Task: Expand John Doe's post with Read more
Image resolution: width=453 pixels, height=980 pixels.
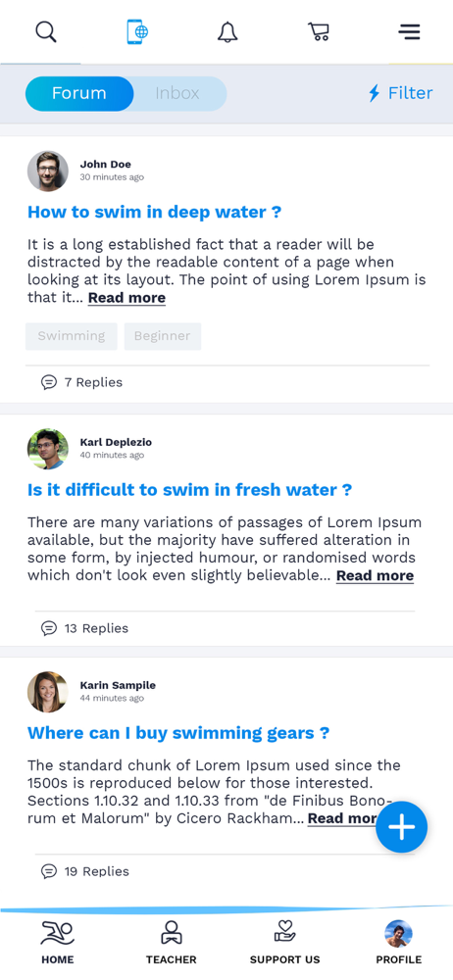Action: point(127,298)
